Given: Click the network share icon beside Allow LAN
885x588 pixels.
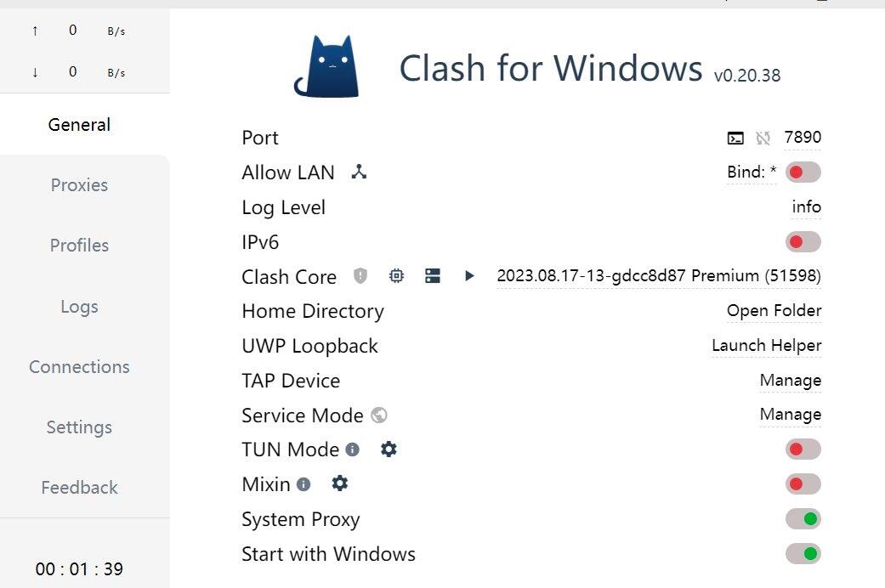Looking at the screenshot, I should (358, 172).
